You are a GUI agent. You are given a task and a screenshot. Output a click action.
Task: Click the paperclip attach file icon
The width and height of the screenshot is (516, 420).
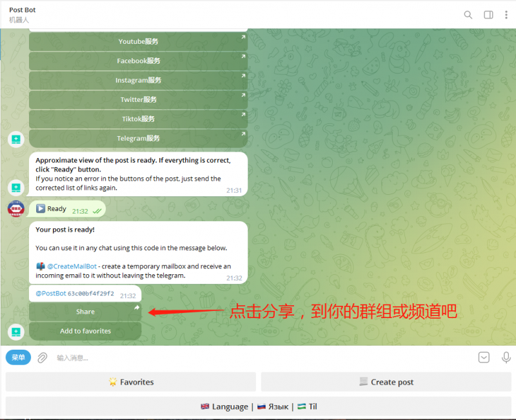pyautogui.click(x=42, y=357)
